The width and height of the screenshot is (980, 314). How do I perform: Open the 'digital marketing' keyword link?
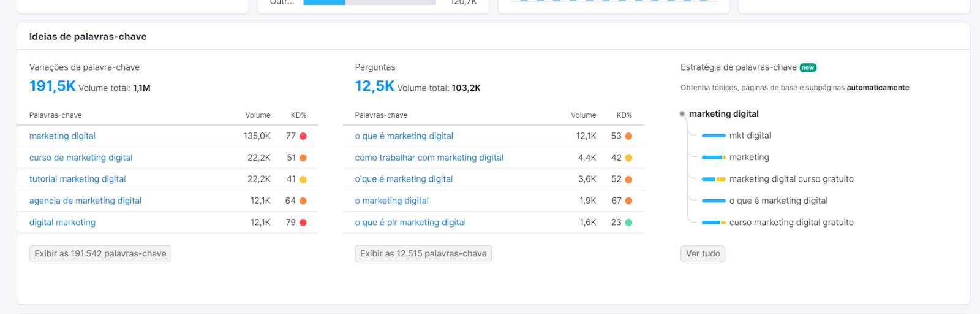[x=62, y=223]
